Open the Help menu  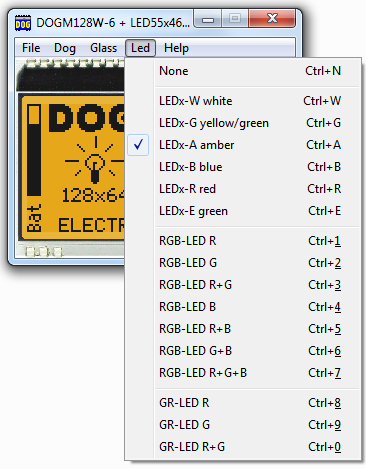176,48
